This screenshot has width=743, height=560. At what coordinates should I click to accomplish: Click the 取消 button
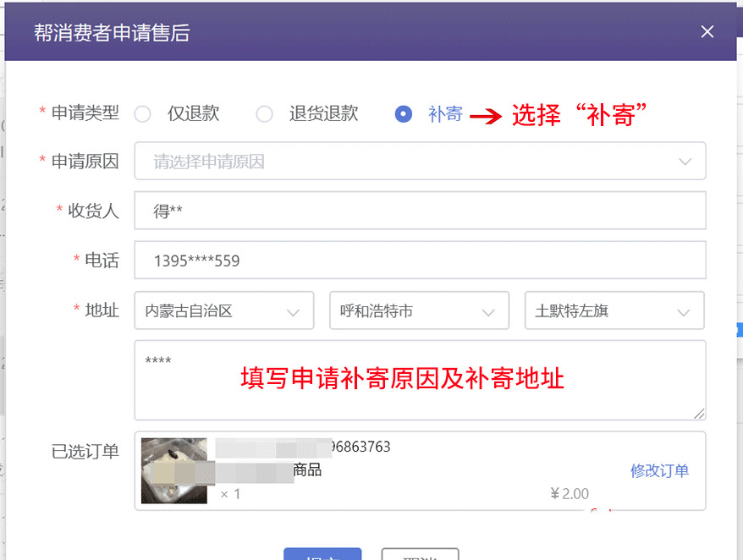pyautogui.click(x=420, y=556)
